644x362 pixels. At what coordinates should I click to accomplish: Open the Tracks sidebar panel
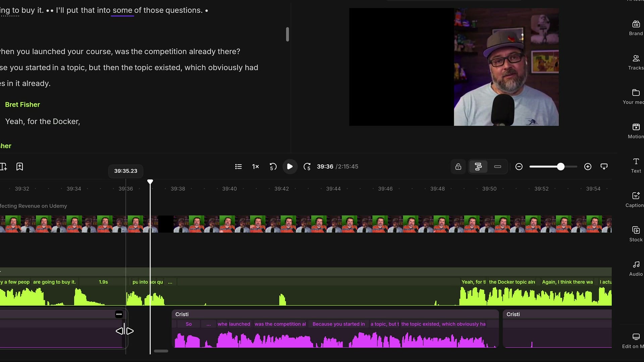pyautogui.click(x=636, y=62)
